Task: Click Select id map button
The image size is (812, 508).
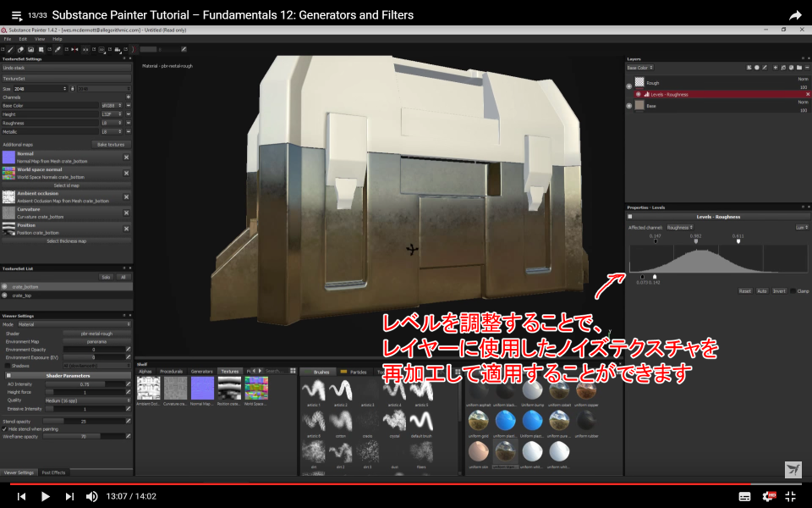Action: [x=66, y=185]
